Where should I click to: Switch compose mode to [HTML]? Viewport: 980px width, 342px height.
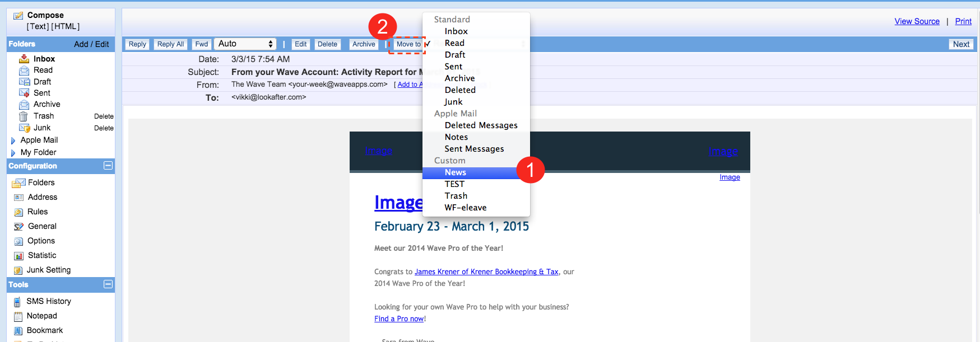tap(66, 26)
